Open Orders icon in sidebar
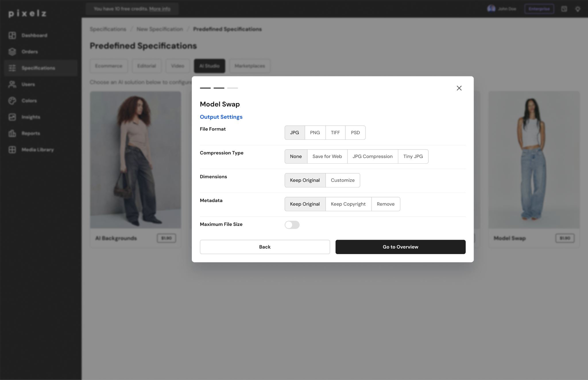This screenshot has height=380, width=588. coord(12,52)
